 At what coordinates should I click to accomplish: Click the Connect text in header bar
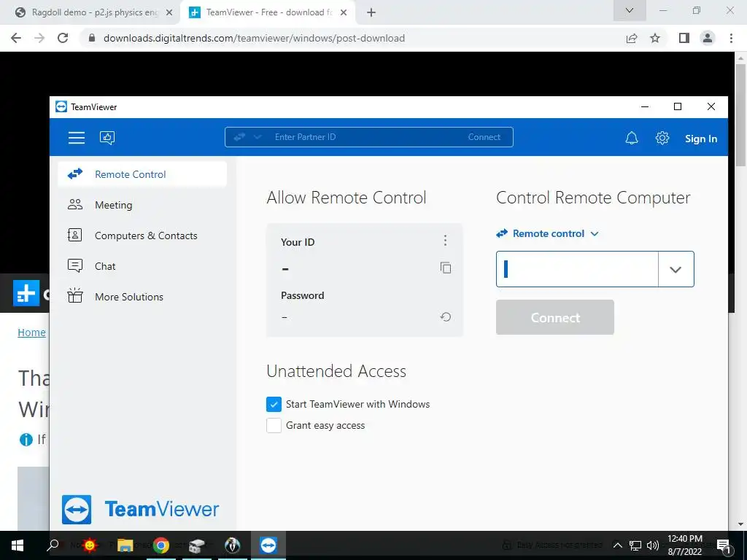point(484,137)
